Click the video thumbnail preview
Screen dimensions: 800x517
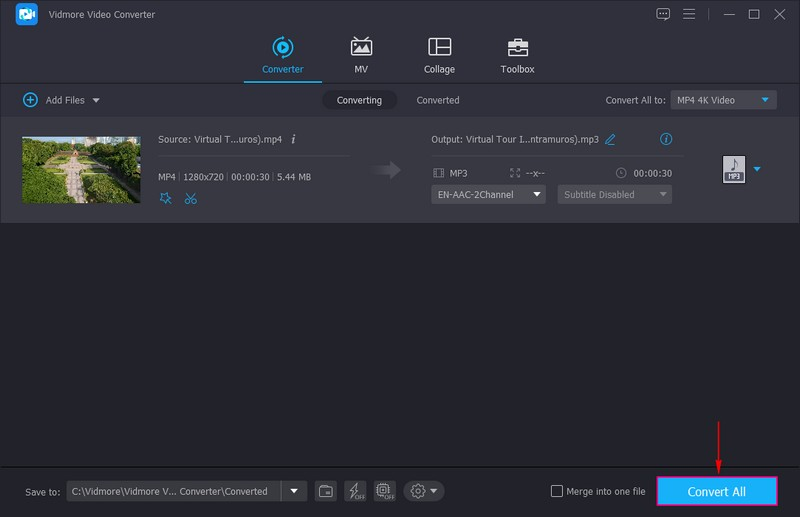coord(81,170)
